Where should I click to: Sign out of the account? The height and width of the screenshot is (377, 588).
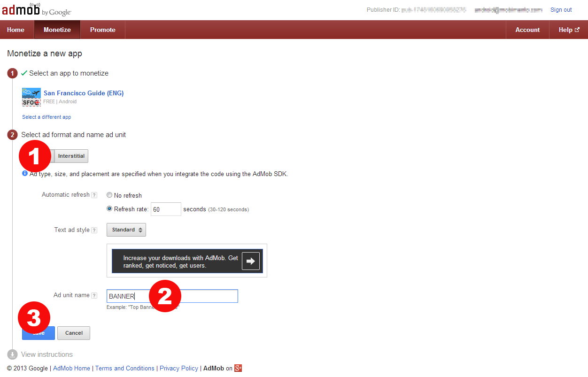[x=561, y=10]
